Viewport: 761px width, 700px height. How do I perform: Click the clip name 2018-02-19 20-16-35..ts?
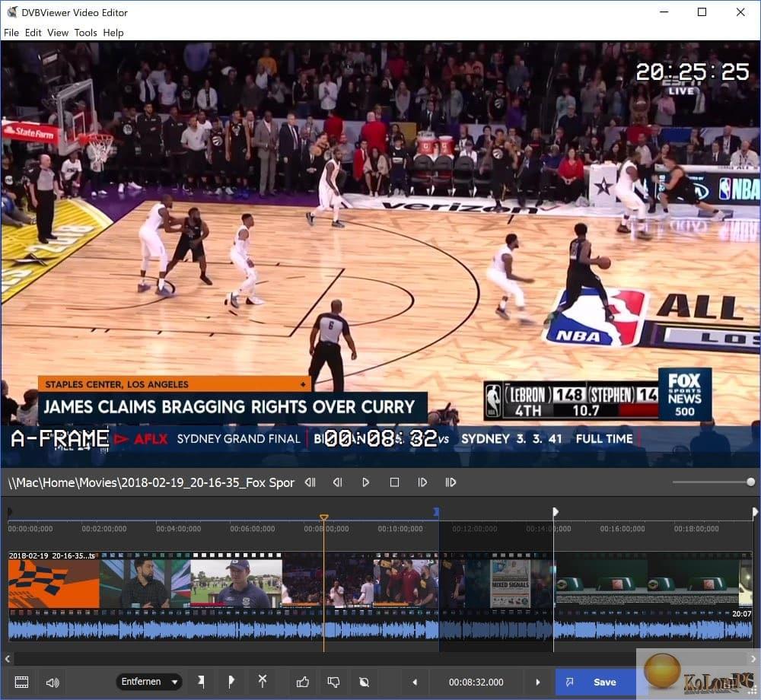tap(52, 555)
